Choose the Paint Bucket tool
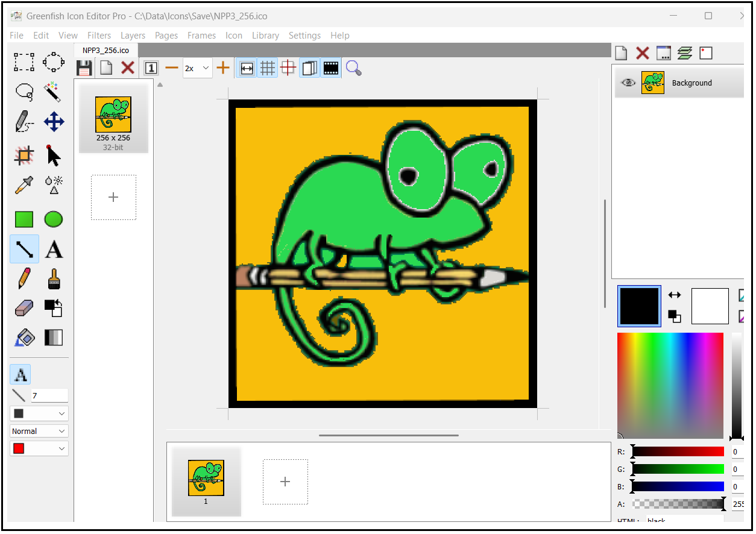 point(24,338)
